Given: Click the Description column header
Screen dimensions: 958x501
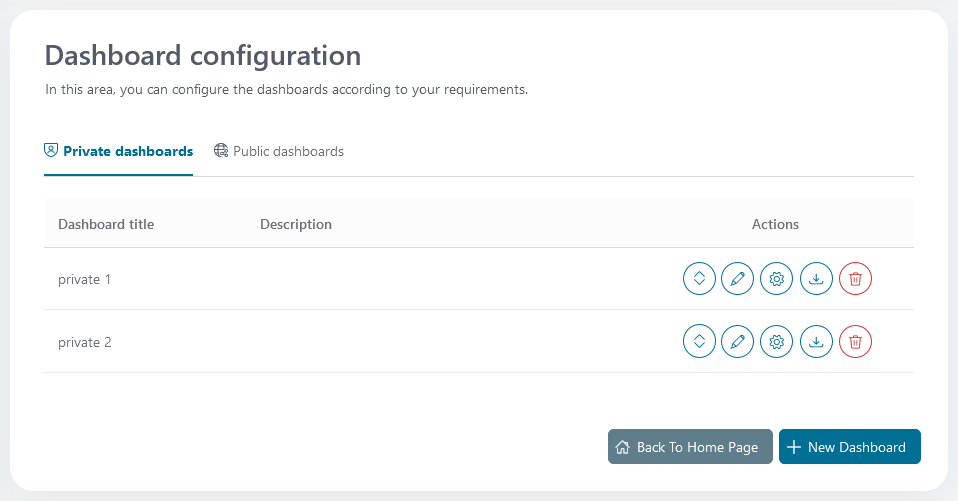Looking at the screenshot, I should pos(295,224).
